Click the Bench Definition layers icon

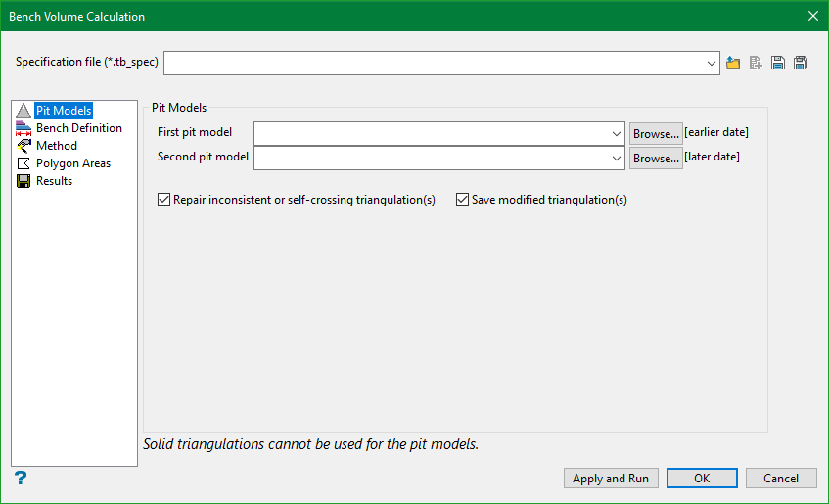point(23,128)
